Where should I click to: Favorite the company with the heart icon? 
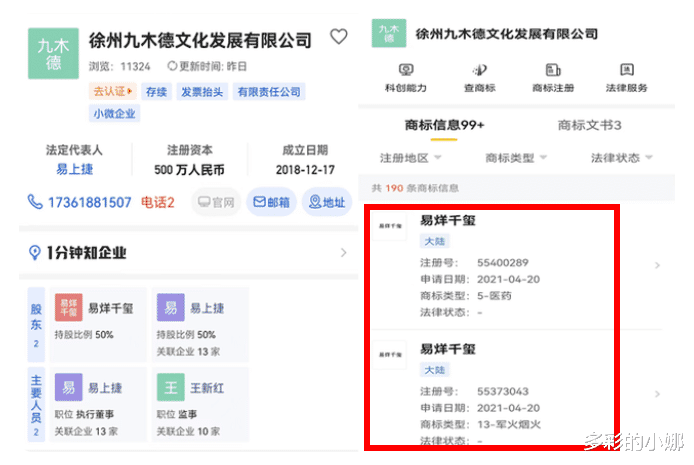coord(339,36)
